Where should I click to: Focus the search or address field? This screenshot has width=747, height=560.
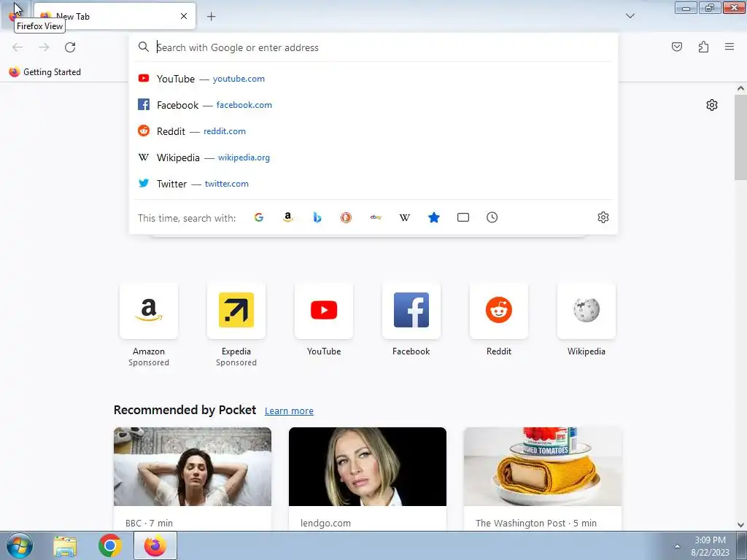[373, 47]
